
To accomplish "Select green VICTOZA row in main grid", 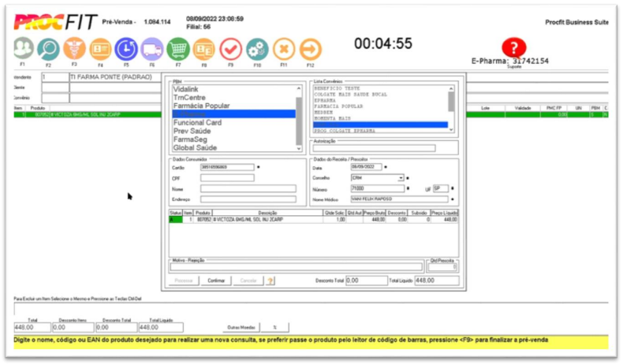I will click(88, 115).
